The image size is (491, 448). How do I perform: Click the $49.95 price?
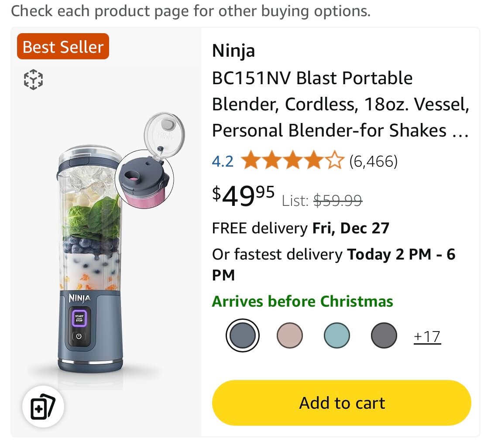point(243,196)
